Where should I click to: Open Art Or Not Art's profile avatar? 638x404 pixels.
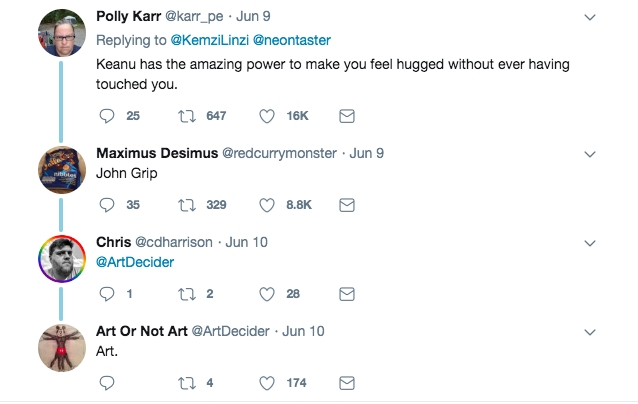[x=61, y=347]
